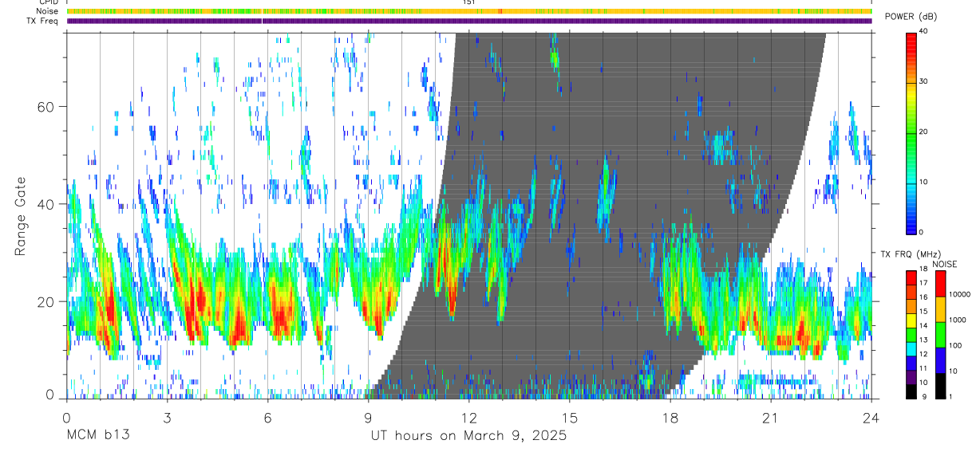Click the '13' label on TX FRQ scale

(923, 340)
